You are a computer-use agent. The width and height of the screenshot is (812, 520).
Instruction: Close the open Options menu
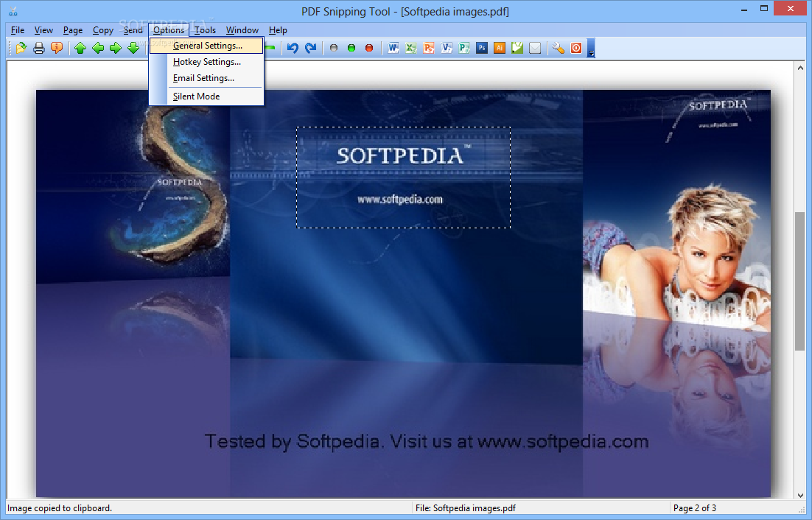tap(169, 30)
